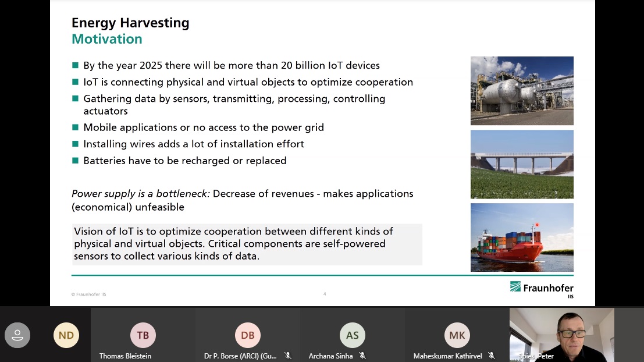
Task: Click Archana Sinha's muted microphone icon
Action: coord(363,356)
